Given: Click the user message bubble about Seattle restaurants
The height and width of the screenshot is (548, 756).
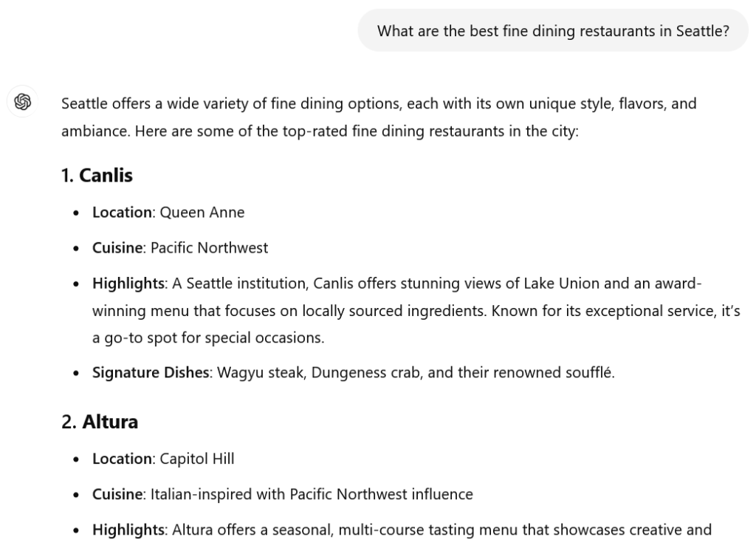Looking at the screenshot, I should point(552,31).
